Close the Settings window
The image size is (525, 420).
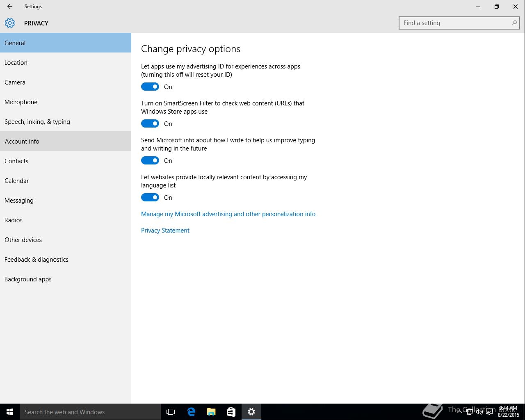[516, 7]
